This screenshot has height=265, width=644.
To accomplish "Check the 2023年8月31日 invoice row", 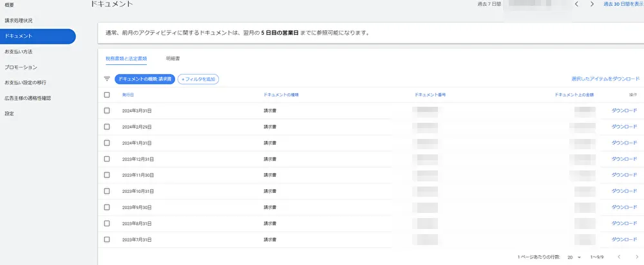I will (x=107, y=223).
